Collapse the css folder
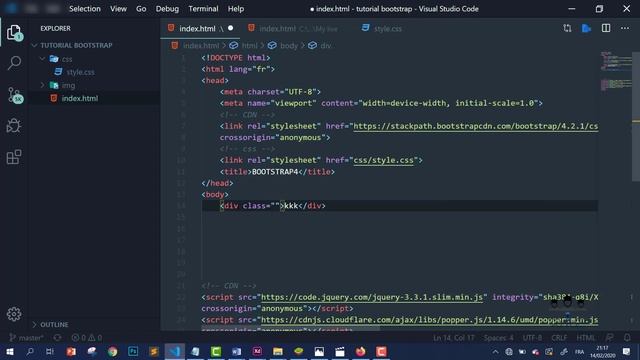640x360 pixels. point(42,59)
